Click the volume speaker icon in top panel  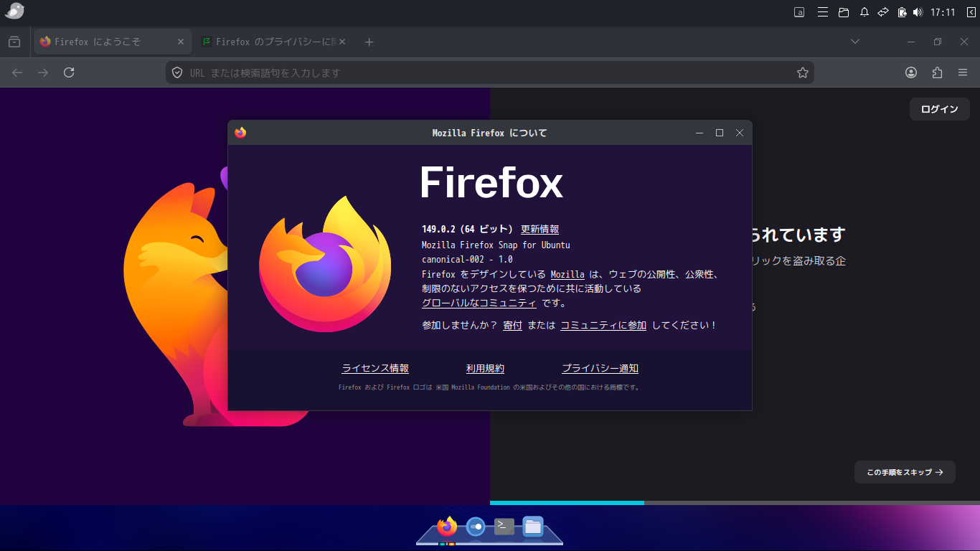pos(918,12)
